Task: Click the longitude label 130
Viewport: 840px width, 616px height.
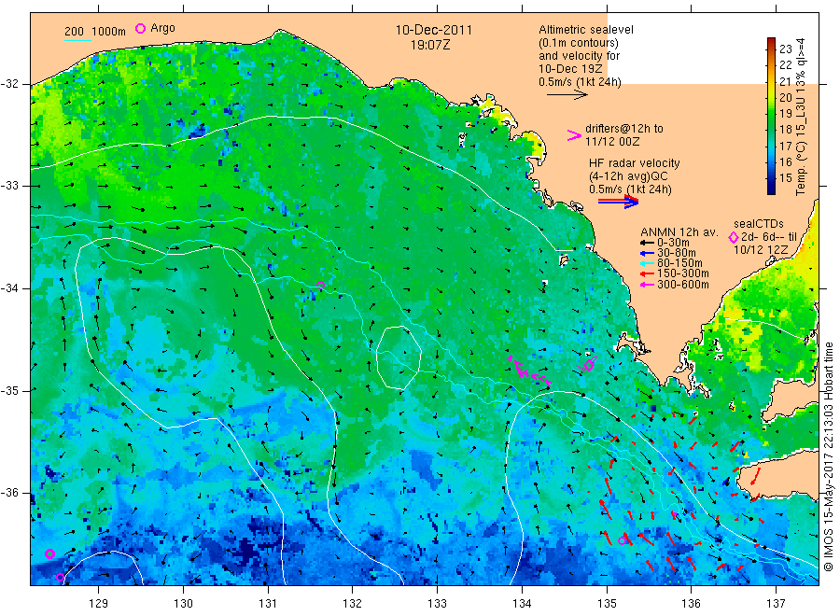Action: click(183, 603)
